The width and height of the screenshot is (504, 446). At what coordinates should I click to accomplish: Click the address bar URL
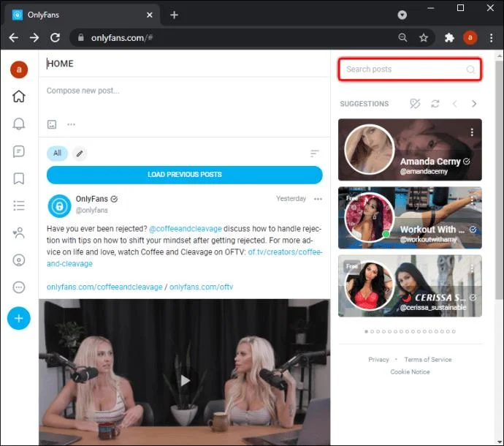click(122, 38)
